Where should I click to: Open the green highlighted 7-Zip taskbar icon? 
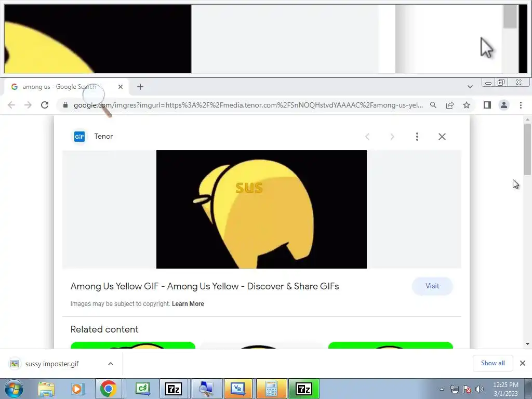pyautogui.click(x=303, y=389)
